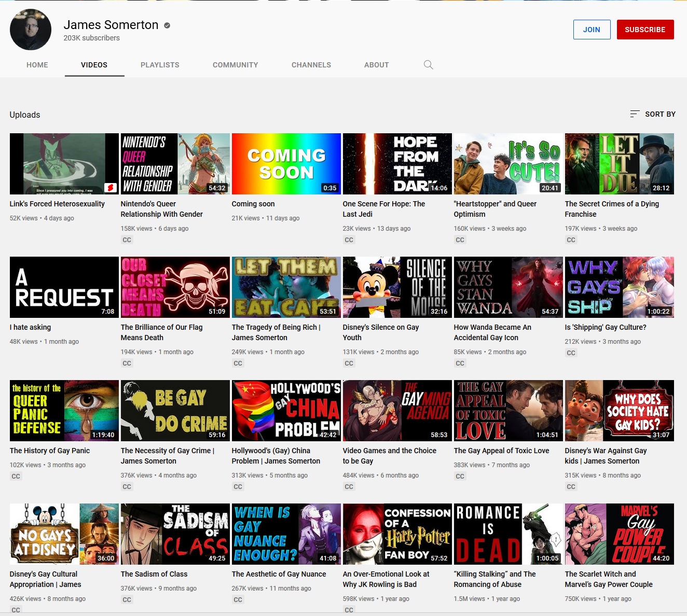Open 'Killing Stalking and The Romancing of Abuse' title
Screen dimensions: 687x616
coord(495,579)
